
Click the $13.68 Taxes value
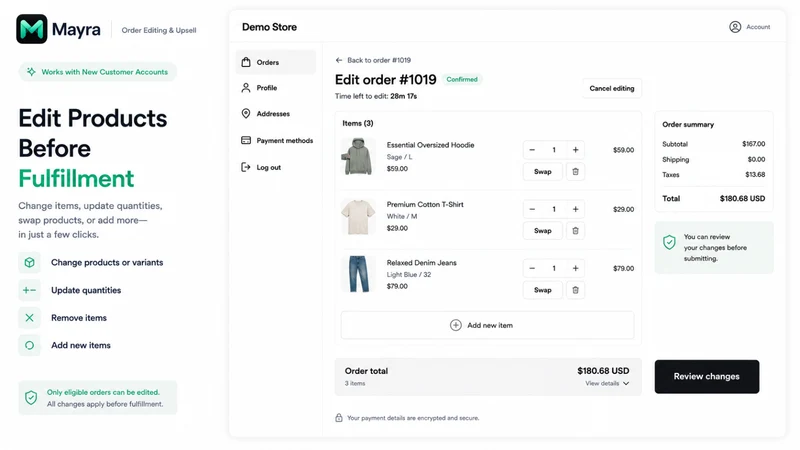(x=755, y=174)
